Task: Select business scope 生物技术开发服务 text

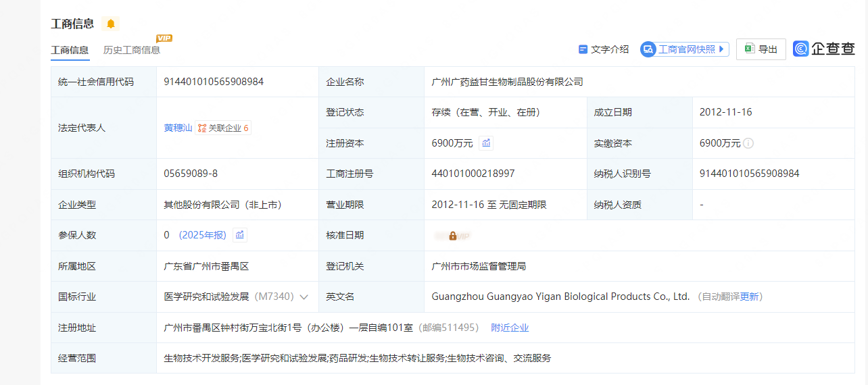Action: (358, 358)
